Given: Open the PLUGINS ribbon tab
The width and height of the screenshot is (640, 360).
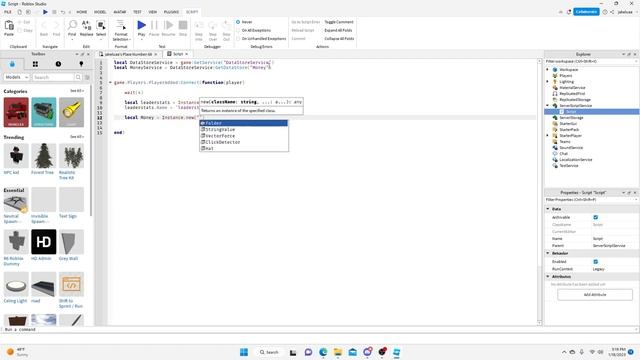Looking at the screenshot, I should click(x=171, y=12).
